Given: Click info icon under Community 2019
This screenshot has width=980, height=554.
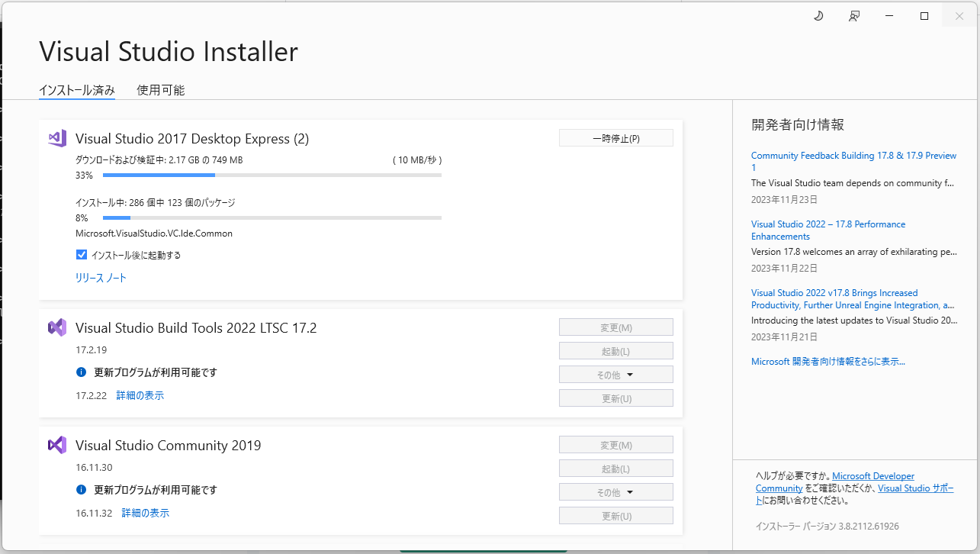Looking at the screenshot, I should pos(81,490).
